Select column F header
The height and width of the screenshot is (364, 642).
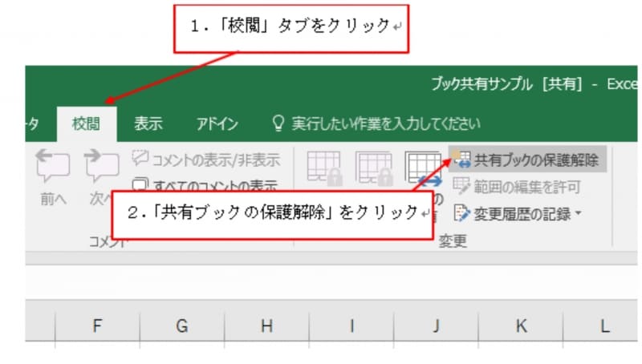(97, 326)
